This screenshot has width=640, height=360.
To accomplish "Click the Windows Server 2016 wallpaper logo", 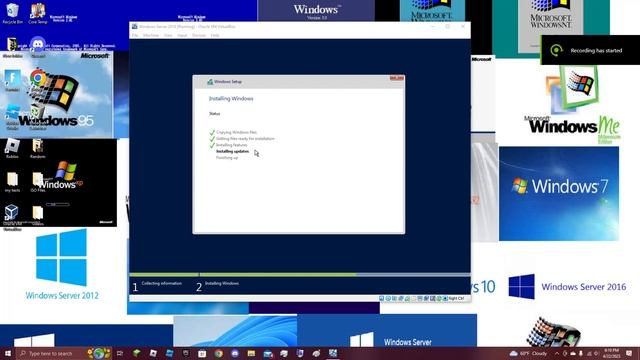I will click(x=567, y=287).
